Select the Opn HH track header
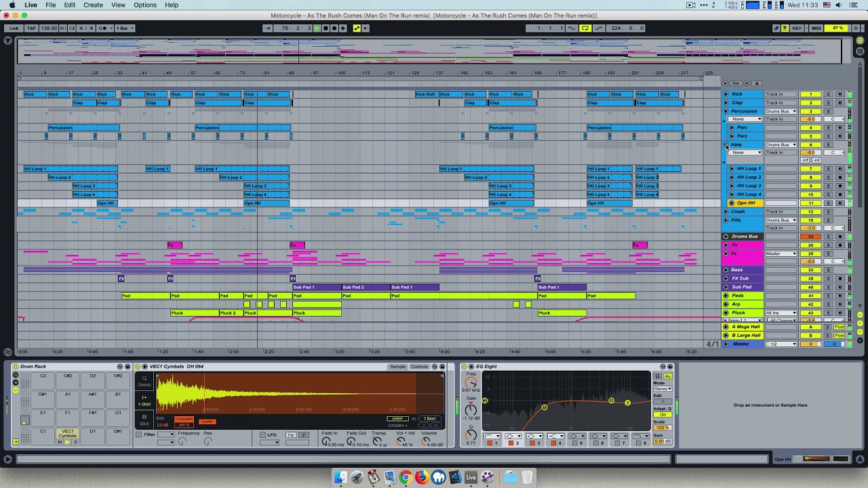Viewport: 868px width, 488px height. pos(745,203)
